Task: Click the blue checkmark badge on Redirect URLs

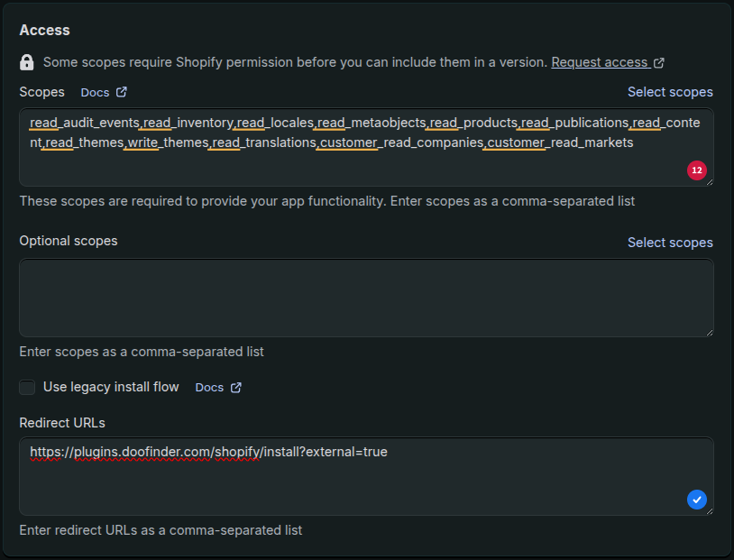Action: coord(696,500)
